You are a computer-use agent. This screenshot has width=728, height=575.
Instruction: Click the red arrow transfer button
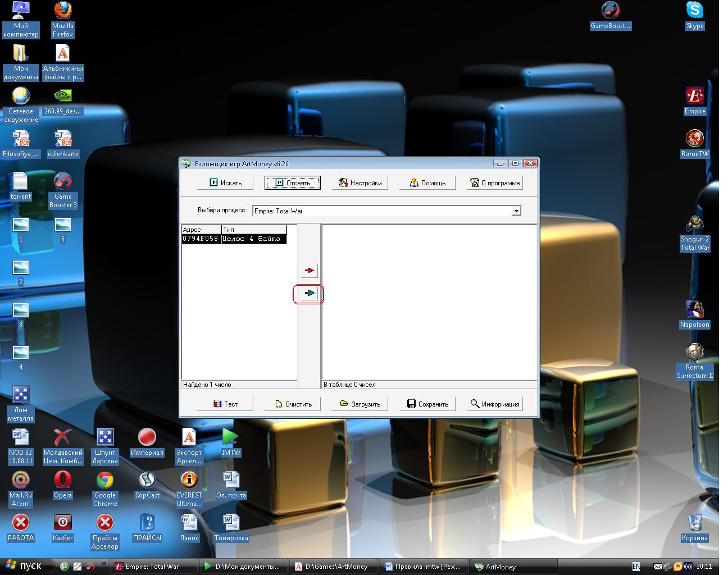[x=309, y=270]
